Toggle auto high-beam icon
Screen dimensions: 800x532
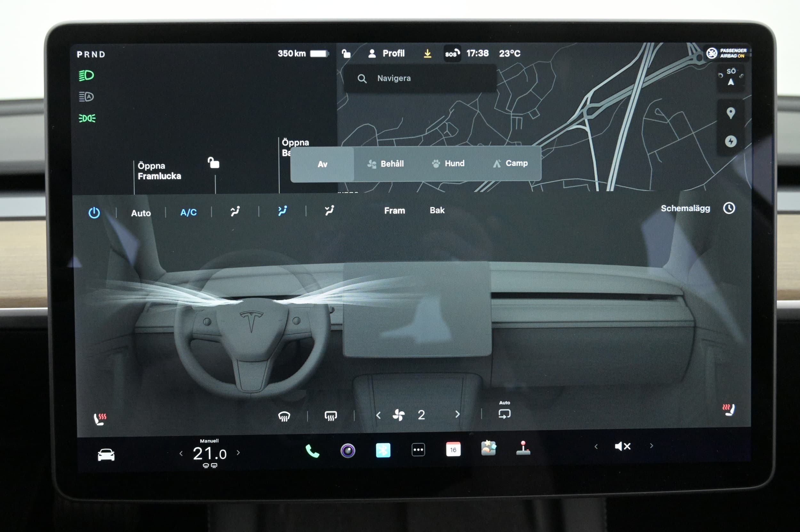point(86,97)
